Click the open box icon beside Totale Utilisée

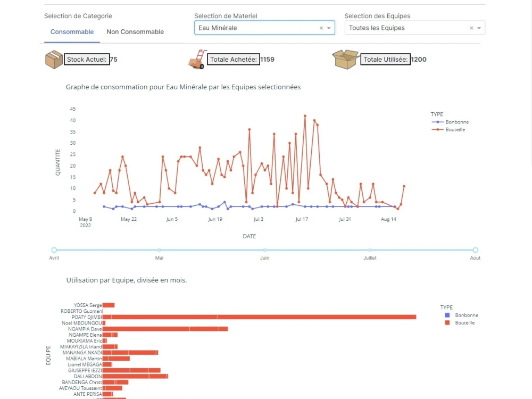[x=345, y=59]
